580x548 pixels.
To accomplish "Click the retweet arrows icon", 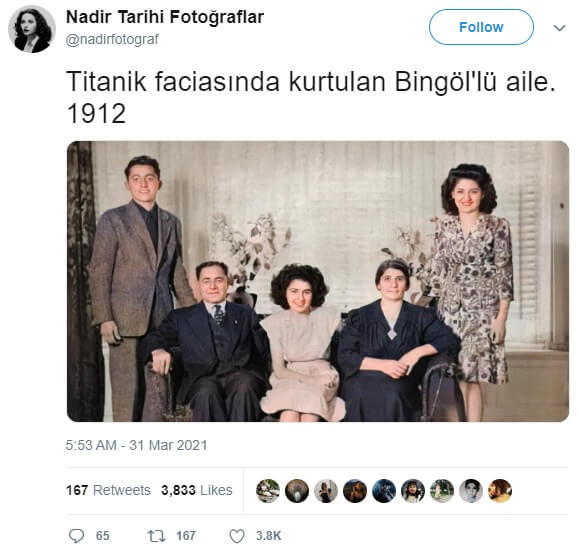I will coord(156,536).
